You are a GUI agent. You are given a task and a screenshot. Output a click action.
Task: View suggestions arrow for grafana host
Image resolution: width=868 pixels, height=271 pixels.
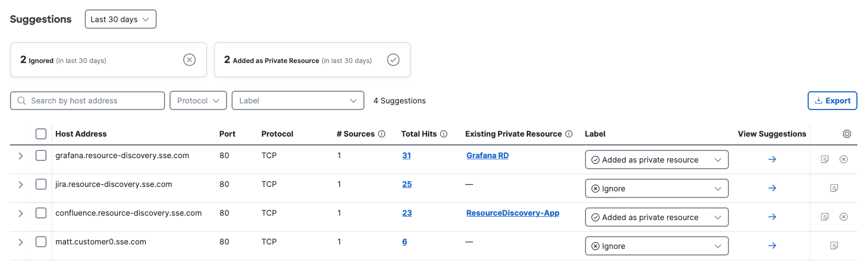772,159
